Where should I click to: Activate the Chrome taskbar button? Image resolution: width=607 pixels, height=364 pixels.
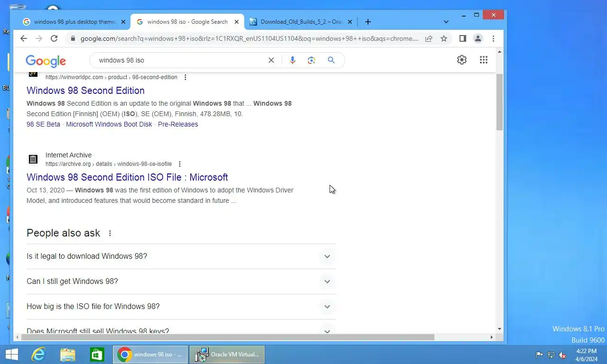150,355
